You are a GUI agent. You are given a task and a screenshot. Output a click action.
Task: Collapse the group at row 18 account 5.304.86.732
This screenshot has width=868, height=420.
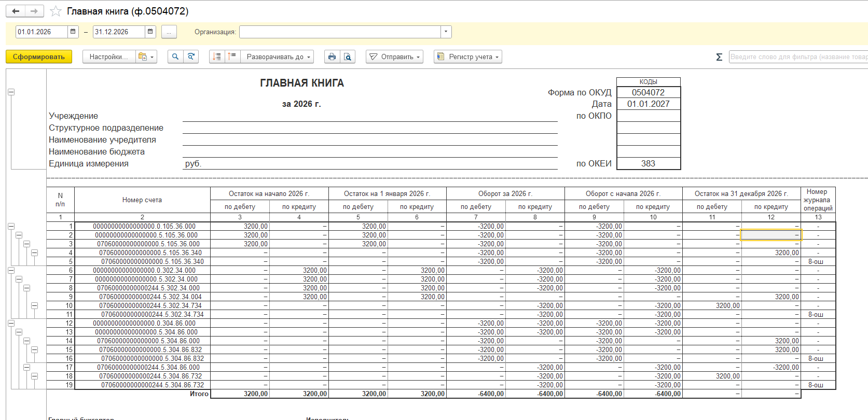[34, 376]
